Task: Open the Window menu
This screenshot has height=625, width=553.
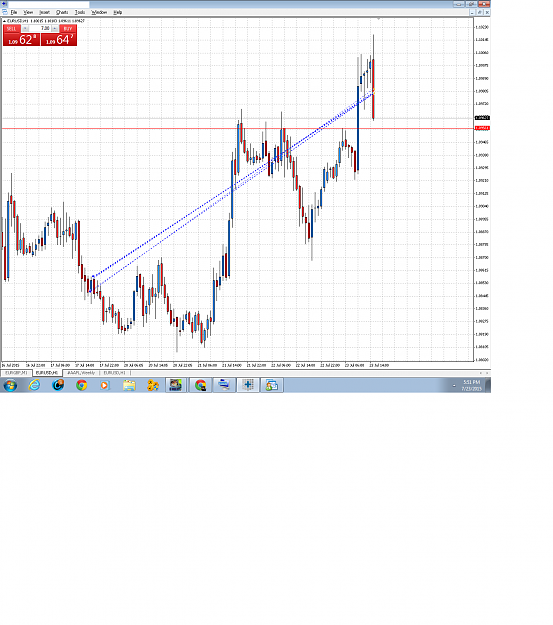Action: tap(99, 12)
